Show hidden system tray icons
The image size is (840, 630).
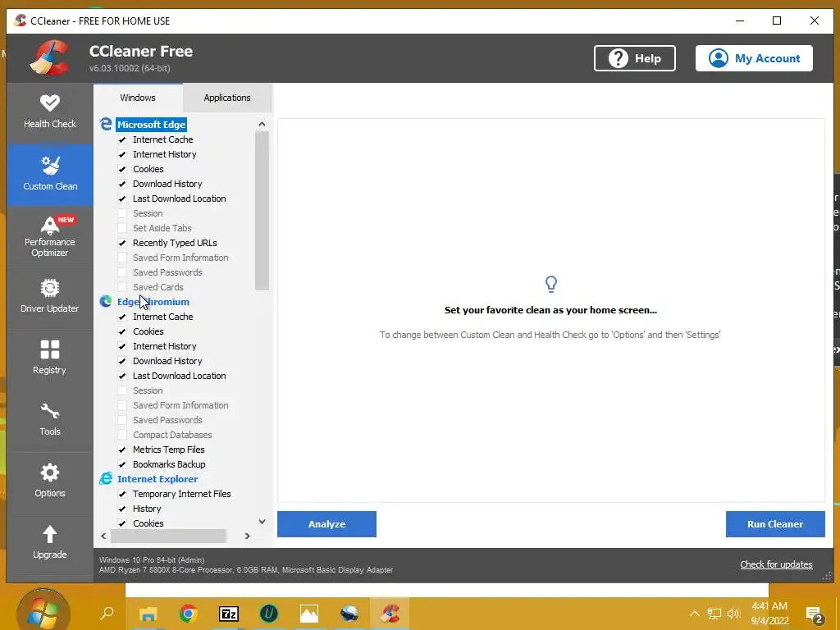point(694,614)
